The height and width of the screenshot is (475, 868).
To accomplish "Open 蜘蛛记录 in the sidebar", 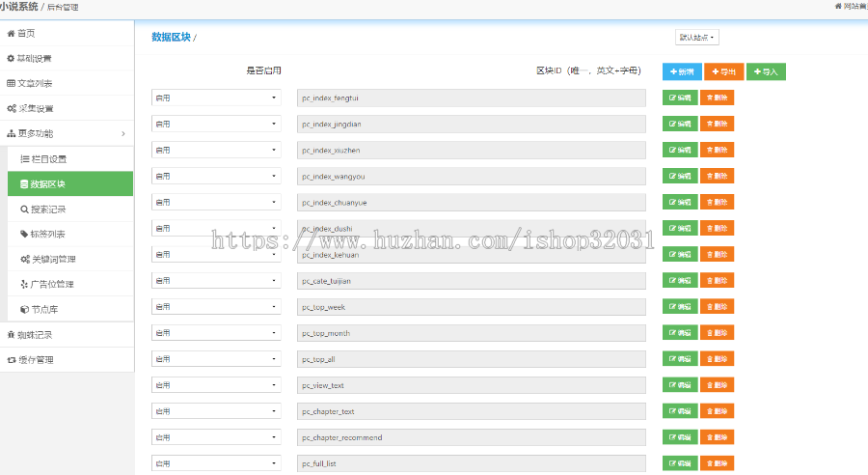I will coord(67,335).
